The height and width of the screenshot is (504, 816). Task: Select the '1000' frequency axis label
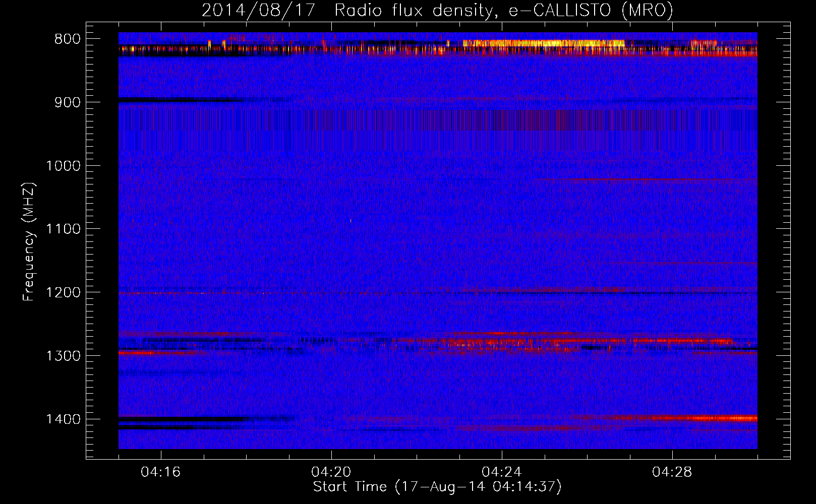pyautogui.click(x=64, y=166)
